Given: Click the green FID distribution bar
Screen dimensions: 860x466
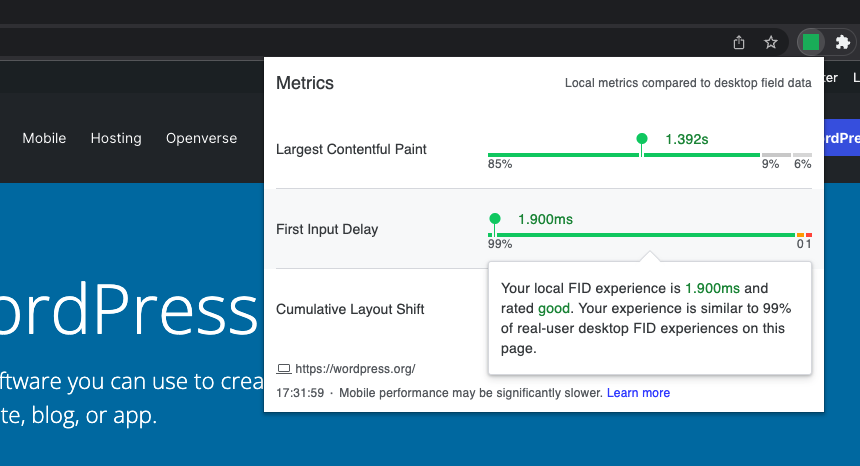Looking at the screenshot, I should point(641,235).
